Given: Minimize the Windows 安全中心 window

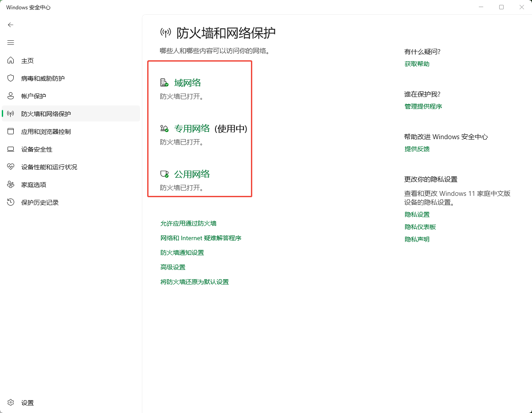Looking at the screenshot, I should (481, 7).
